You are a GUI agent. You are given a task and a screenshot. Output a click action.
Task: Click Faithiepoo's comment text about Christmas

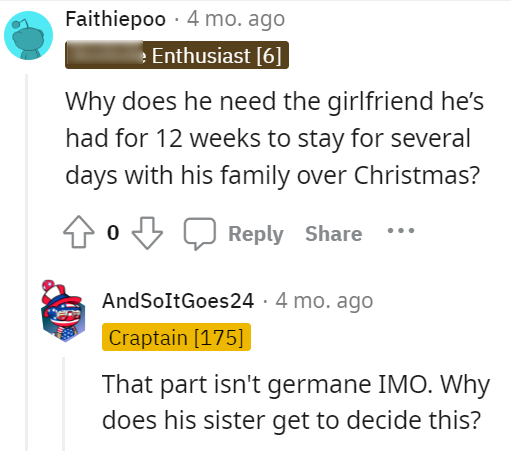point(274,138)
